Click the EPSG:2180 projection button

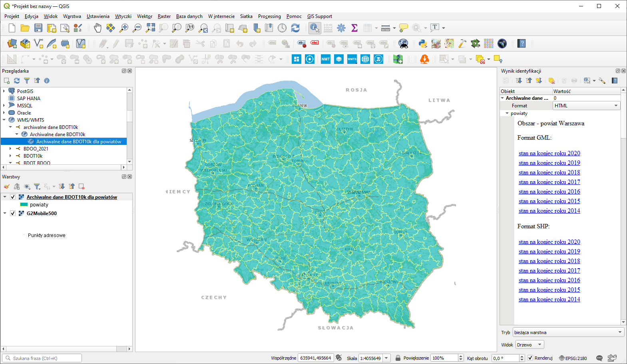point(573,358)
